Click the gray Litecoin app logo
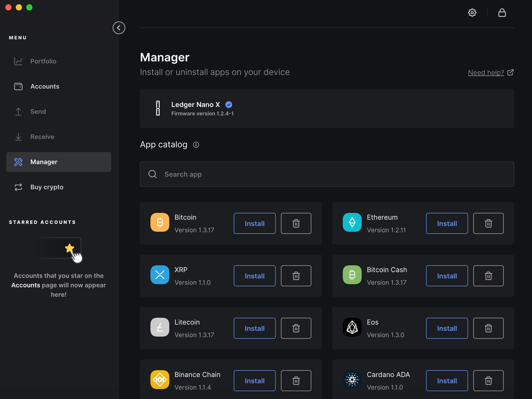The height and width of the screenshot is (399, 532). coord(160,327)
